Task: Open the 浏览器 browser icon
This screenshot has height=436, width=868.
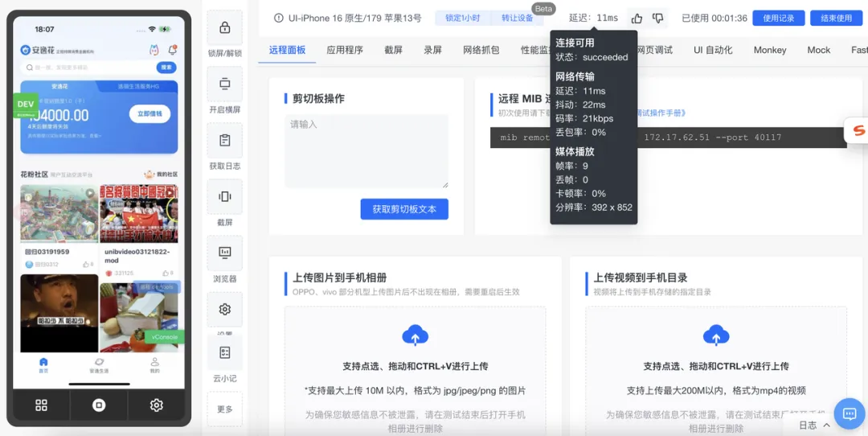Action: coord(225,253)
